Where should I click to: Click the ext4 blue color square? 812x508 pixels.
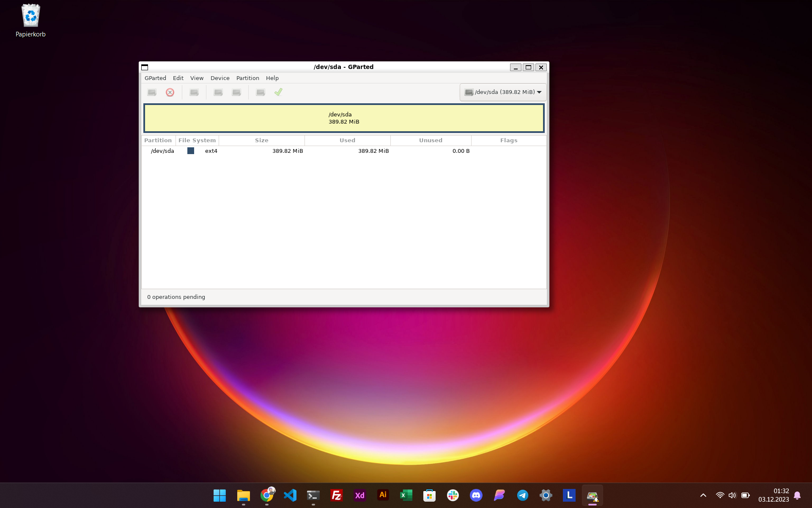(x=191, y=151)
